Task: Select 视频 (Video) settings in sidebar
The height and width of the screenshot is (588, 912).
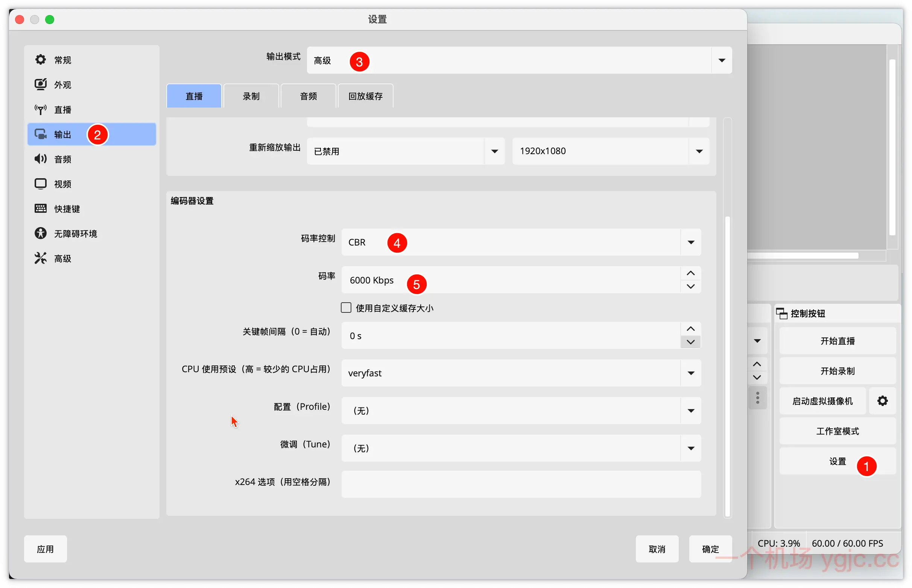Action: [62, 183]
